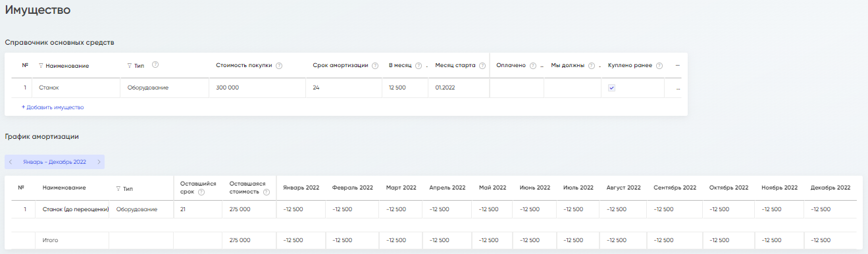Open the column header more-options ellipsis
Screen dimensions: 868x254
click(678, 66)
